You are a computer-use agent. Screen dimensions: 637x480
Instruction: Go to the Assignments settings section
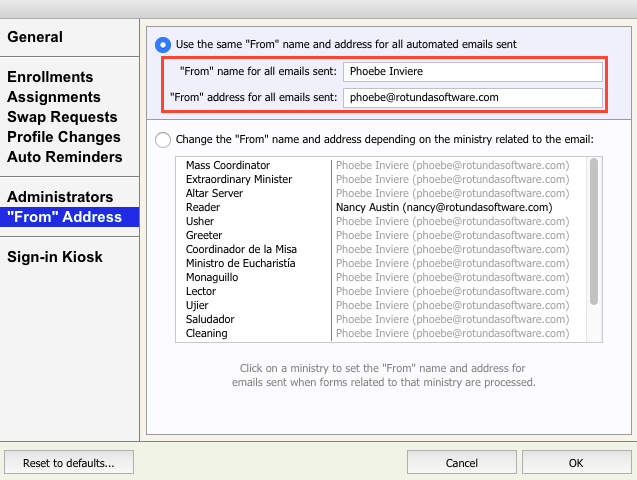(x=54, y=97)
